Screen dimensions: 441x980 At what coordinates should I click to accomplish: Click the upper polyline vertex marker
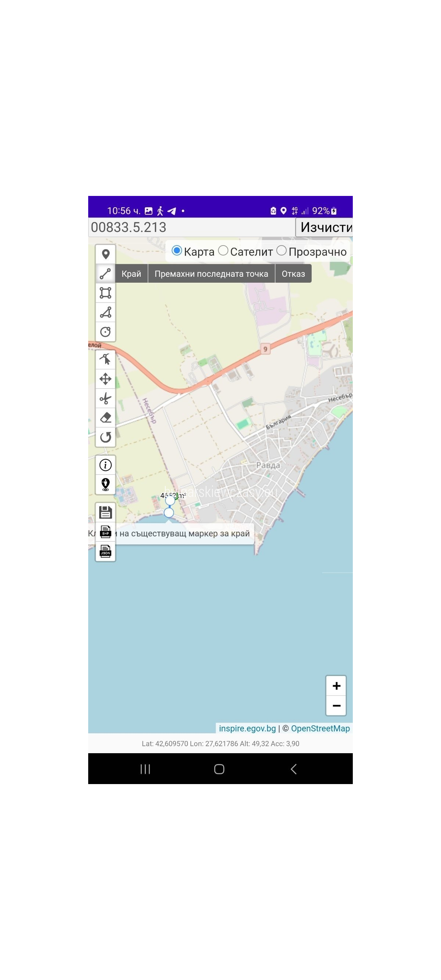coord(170,500)
